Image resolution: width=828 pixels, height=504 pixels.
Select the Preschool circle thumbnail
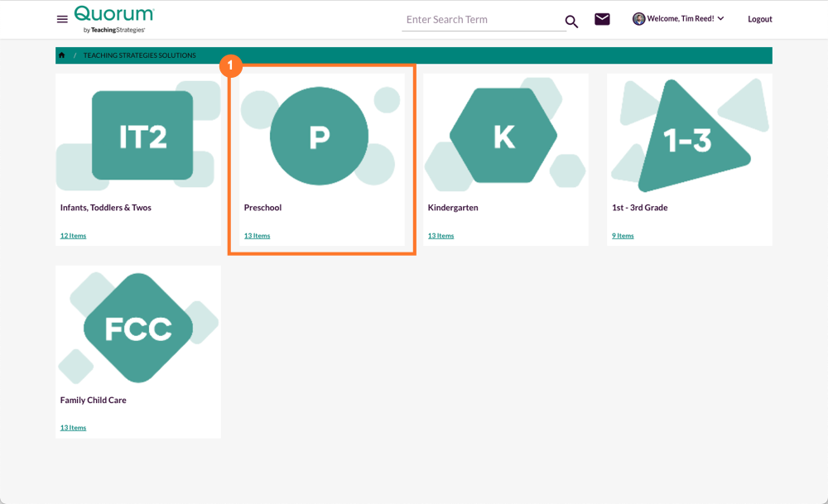click(320, 136)
